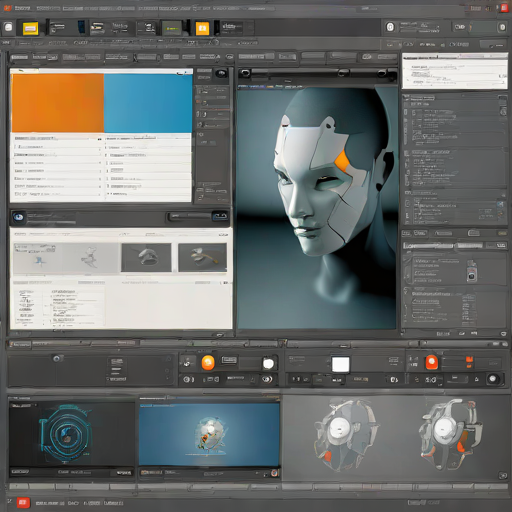Screen dimensions: 512x512
Task: Toggle the dark round knob at far-right control strip
Action: [493, 379]
